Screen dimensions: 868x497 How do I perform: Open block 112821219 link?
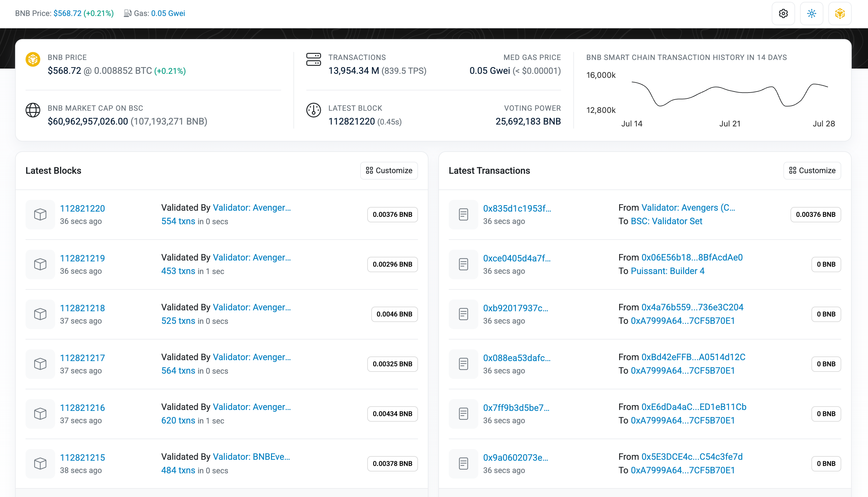[83, 258]
